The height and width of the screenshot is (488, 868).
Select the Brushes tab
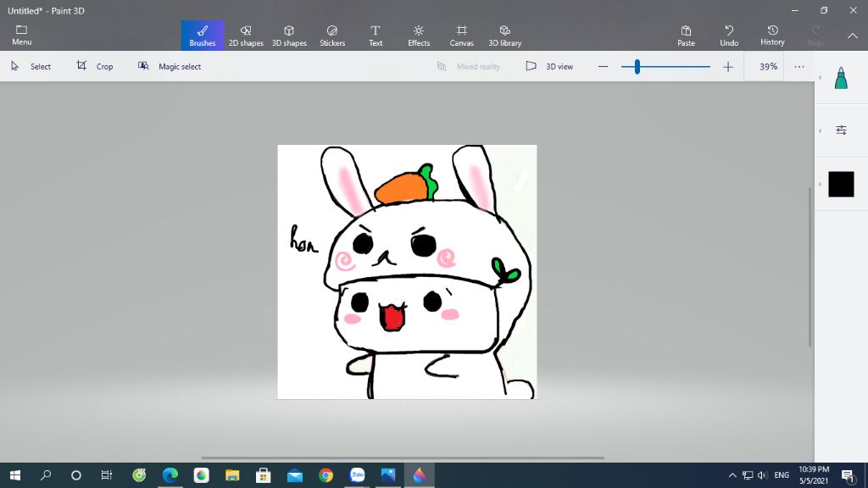[x=203, y=36]
